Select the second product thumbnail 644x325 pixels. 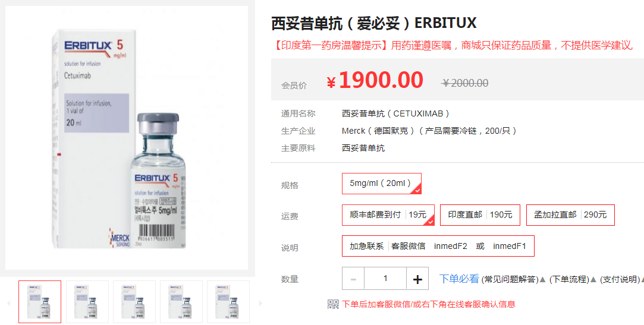(x=87, y=302)
